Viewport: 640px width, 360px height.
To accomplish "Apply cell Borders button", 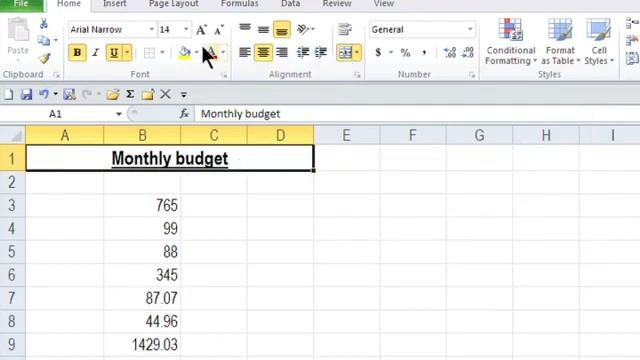I will [149, 53].
